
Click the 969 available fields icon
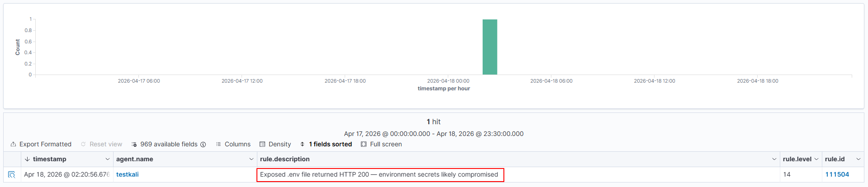(134, 145)
